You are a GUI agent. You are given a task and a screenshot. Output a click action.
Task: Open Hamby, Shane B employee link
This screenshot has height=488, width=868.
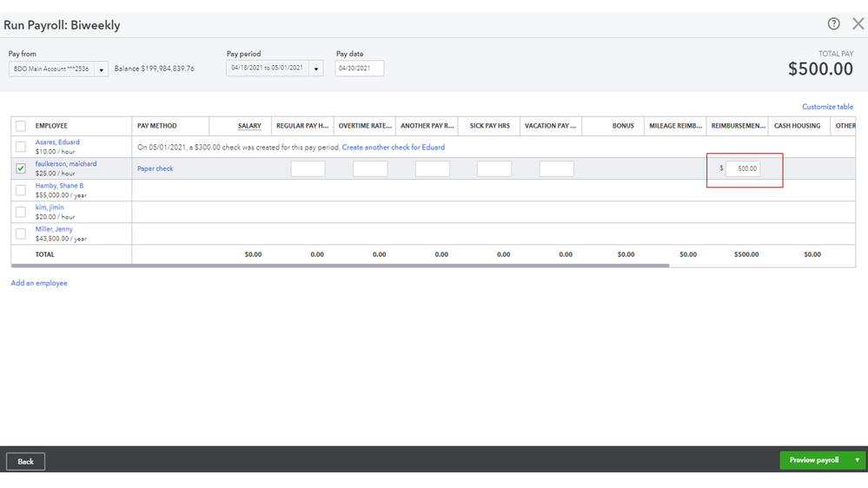[59, 186]
